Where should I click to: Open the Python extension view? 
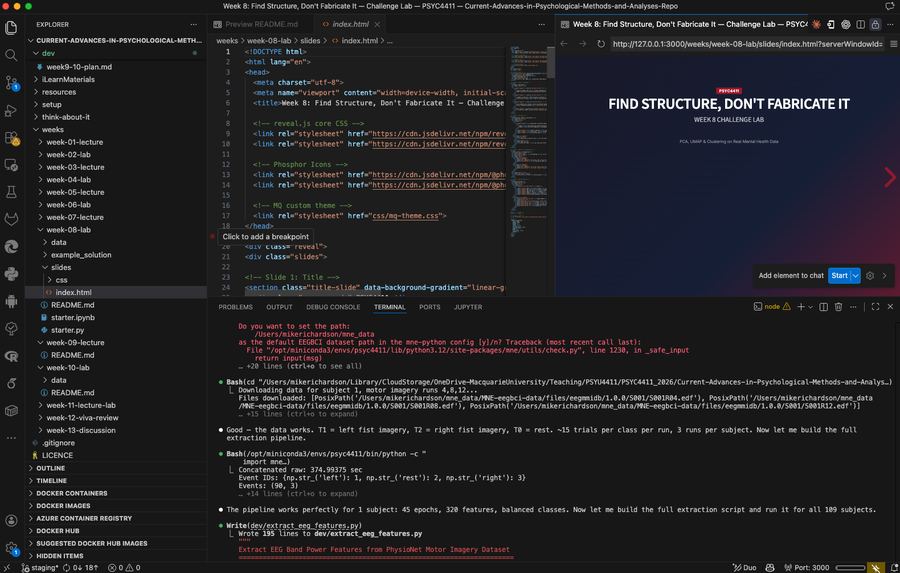point(11,274)
